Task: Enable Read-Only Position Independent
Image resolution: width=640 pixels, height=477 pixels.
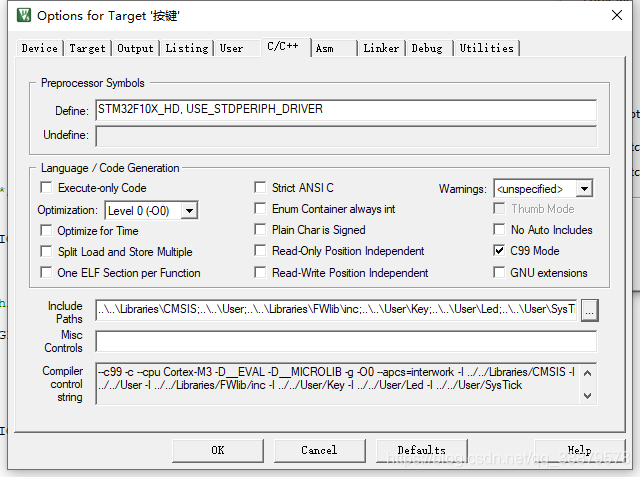Action: click(260, 250)
